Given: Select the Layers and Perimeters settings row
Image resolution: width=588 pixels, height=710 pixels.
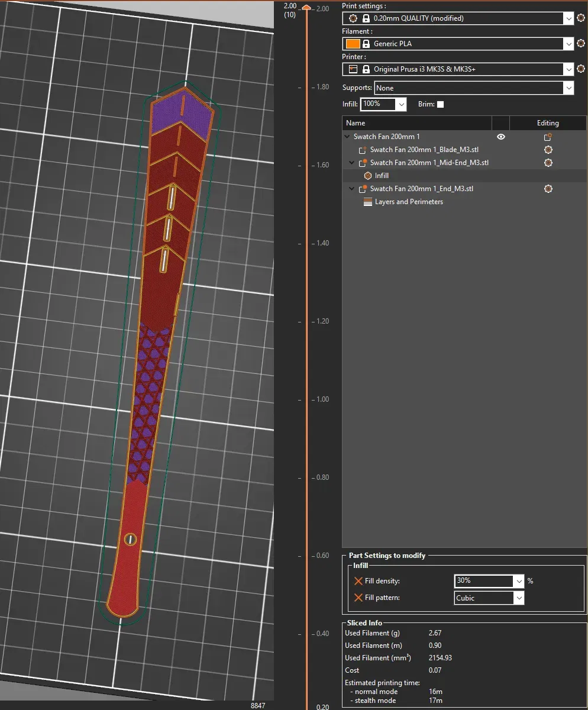Looking at the screenshot, I should pos(464,202).
